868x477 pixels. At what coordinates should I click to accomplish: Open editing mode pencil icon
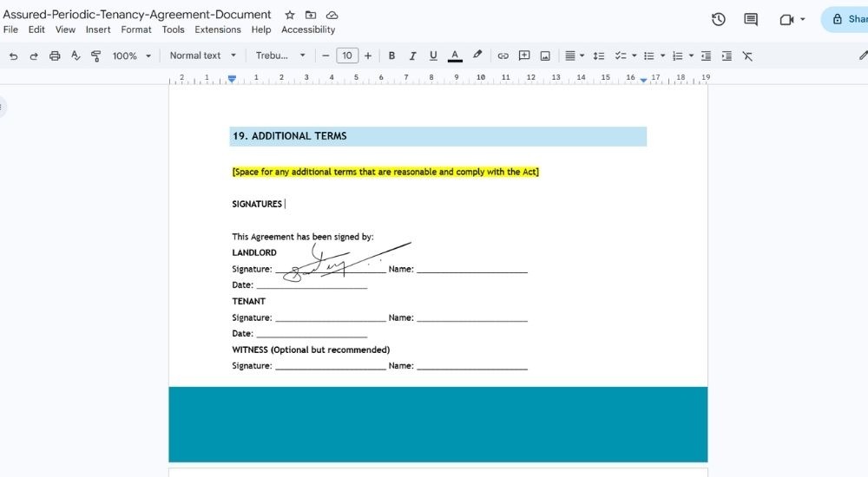click(x=863, y=56)
